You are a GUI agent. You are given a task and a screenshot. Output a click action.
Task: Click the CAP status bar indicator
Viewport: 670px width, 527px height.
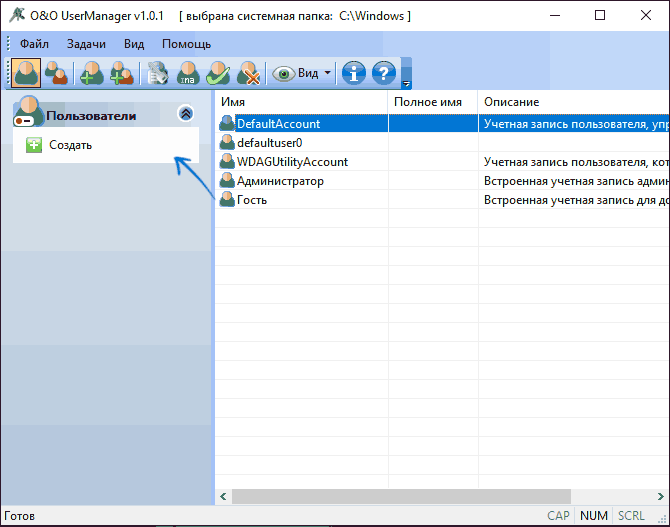(x=558, y=516)
